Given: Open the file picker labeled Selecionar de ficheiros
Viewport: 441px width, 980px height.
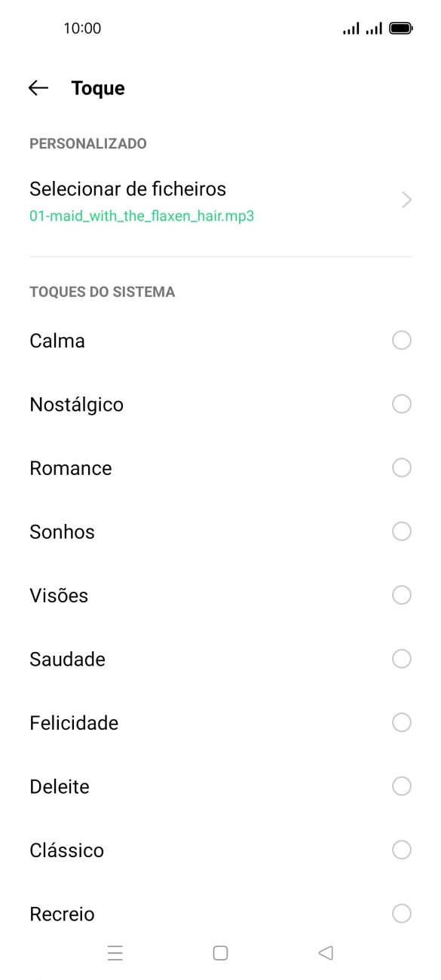Looking at the screenshot, I should 127,188.
